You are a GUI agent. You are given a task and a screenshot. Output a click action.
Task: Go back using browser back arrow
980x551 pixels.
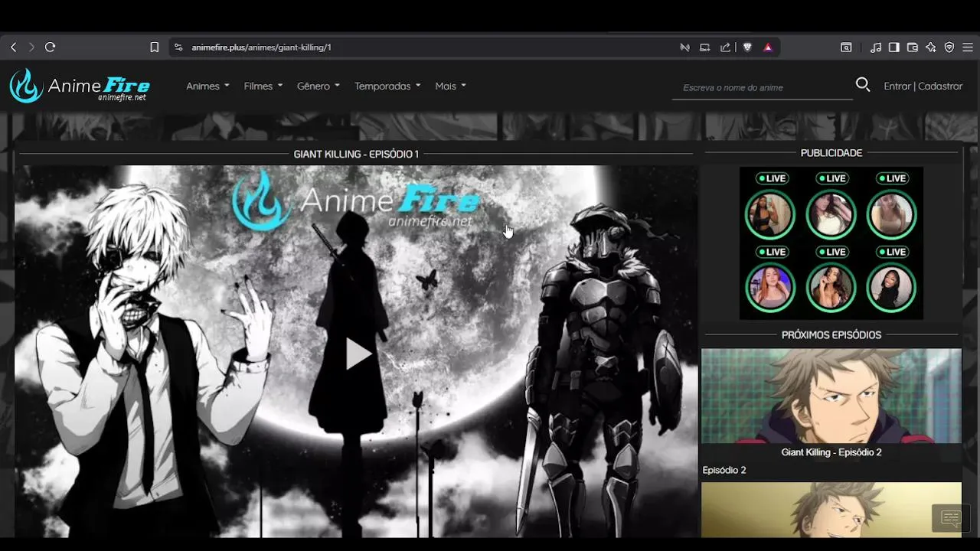coord(13,47)
